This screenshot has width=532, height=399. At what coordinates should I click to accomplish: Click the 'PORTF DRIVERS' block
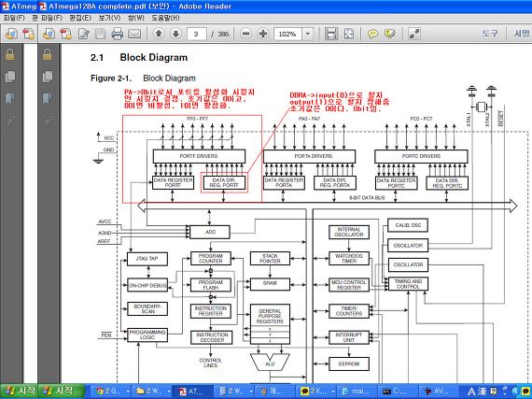pos(199,156)
